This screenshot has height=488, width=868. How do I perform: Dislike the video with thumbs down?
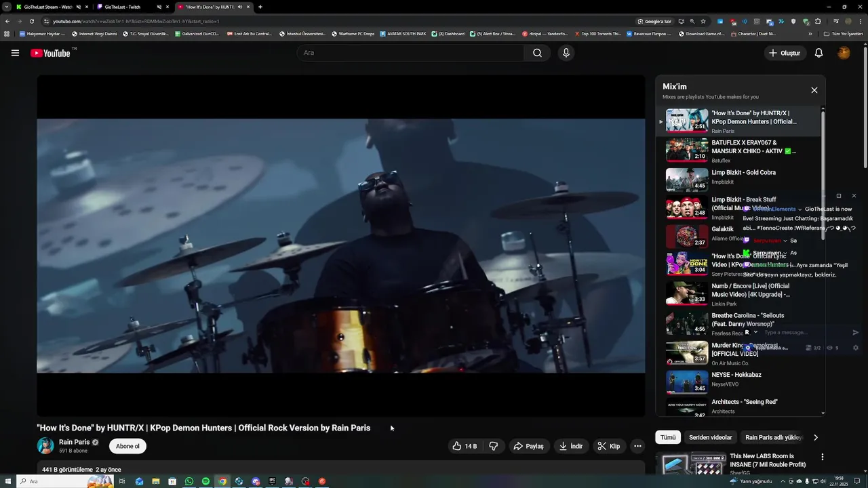pyautogui.click(x=493, y=446)
